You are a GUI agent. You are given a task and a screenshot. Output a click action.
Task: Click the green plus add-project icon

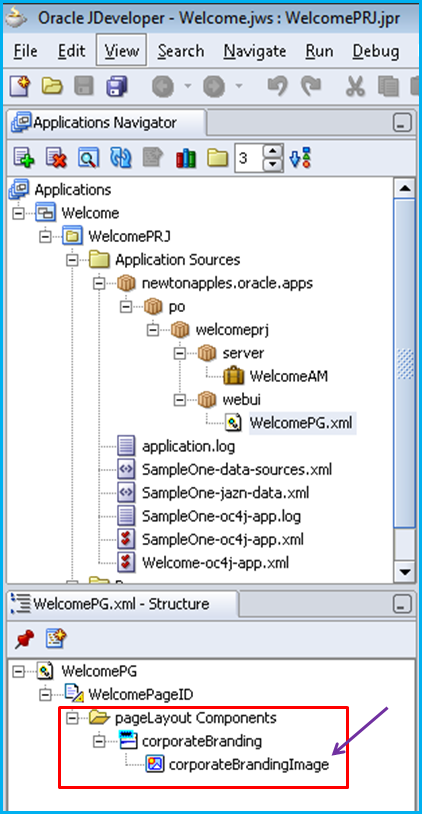coord(24,158)
